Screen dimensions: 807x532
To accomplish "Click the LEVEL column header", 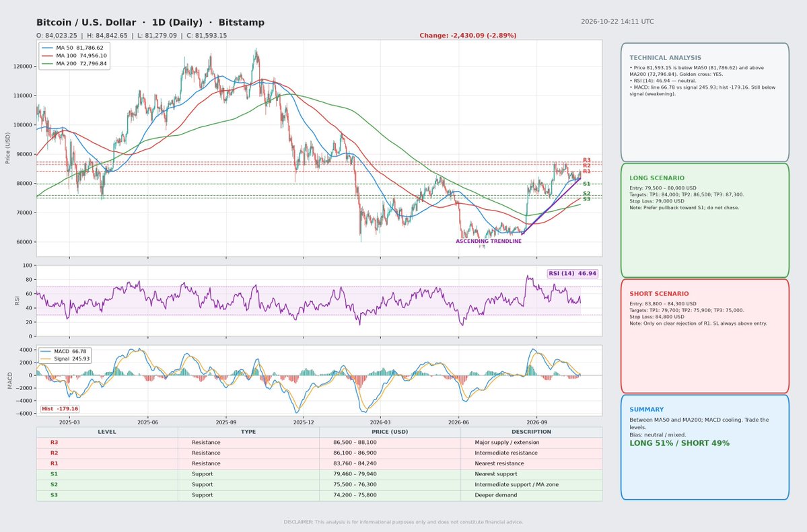I will [107, 432].
